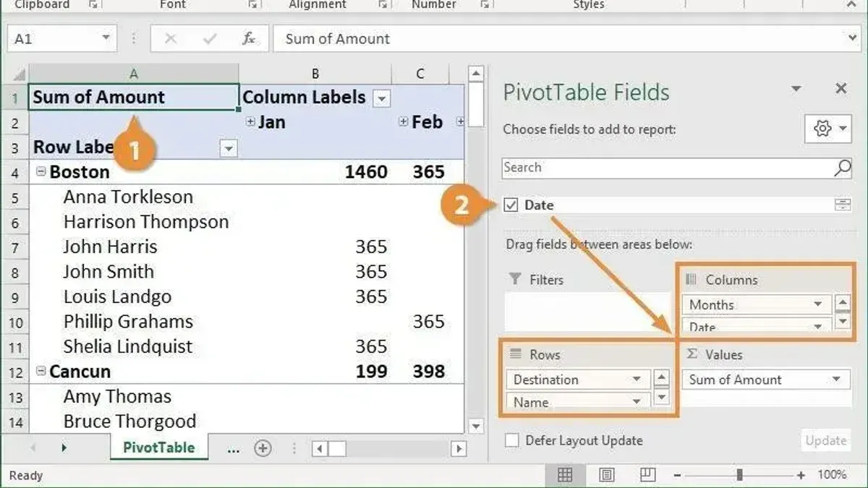Click the formula bar Enter checkmark icon
This screenshot has height=488, width=868.
tap(210, 39)
